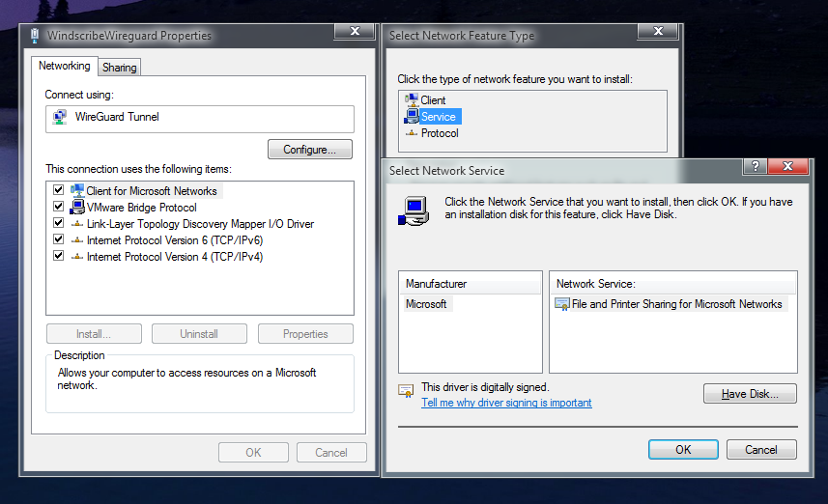The width and height of the screenshot is (828, 504).
Task: Click the File and Printer Sharing icon
Action: click(x=562, y=304)
